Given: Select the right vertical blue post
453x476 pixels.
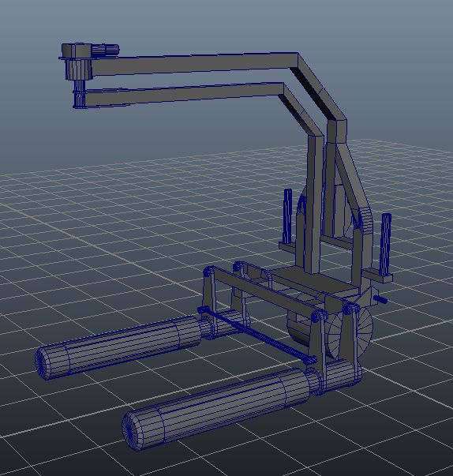Looking at the screenshot, I should (385, 245).
